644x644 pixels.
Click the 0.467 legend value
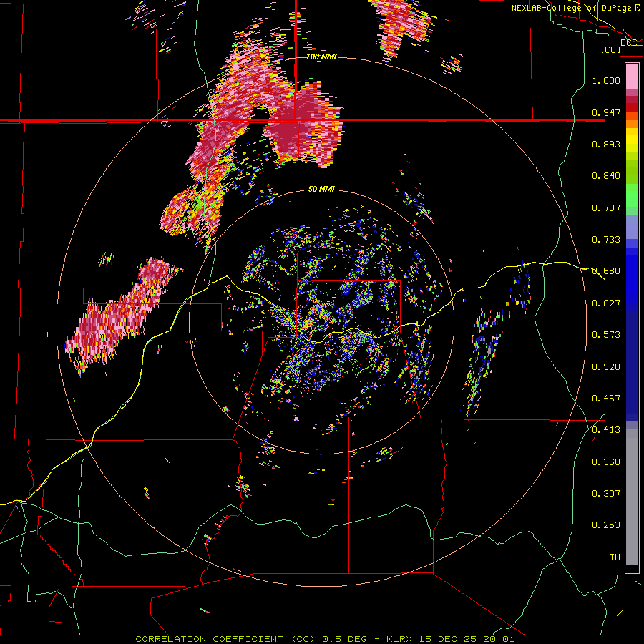pyautogui.click(x=606, y=399)
